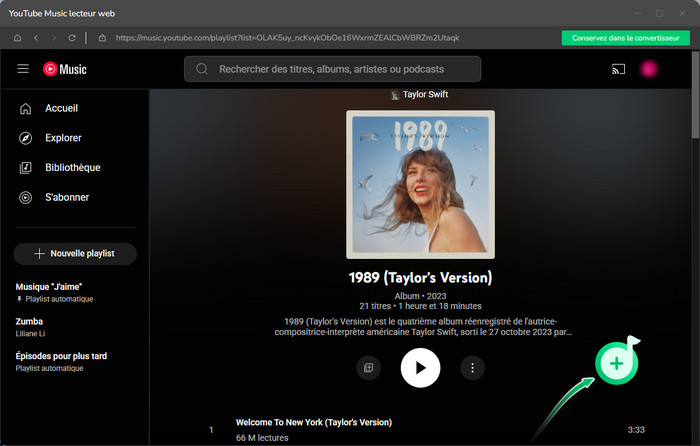Screen dimensions: 700x446
Task: Reload the page with the refresh icon
Action: (x=72, y=38)
